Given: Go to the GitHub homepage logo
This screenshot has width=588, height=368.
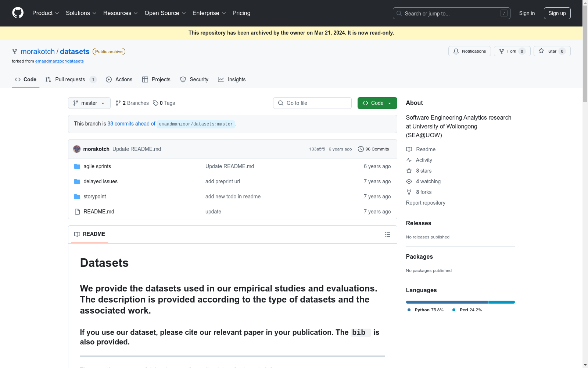Looking at the screenshot, I should (x=18, y=13).
